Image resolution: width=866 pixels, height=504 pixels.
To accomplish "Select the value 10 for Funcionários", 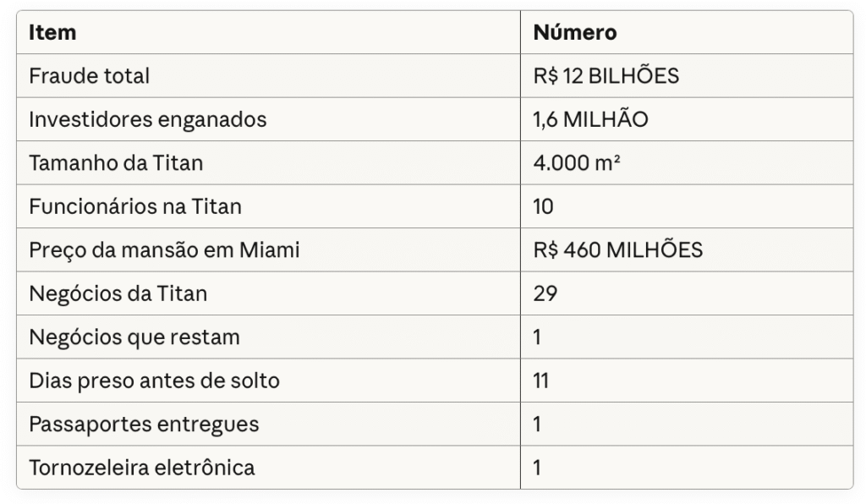I will (543, 206).
